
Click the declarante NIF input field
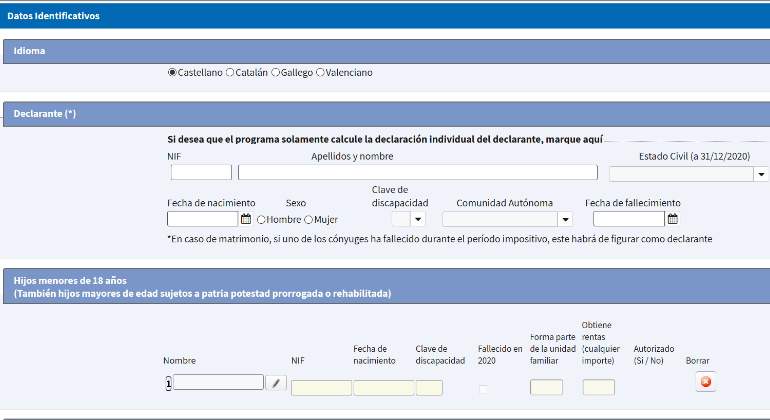201,172
